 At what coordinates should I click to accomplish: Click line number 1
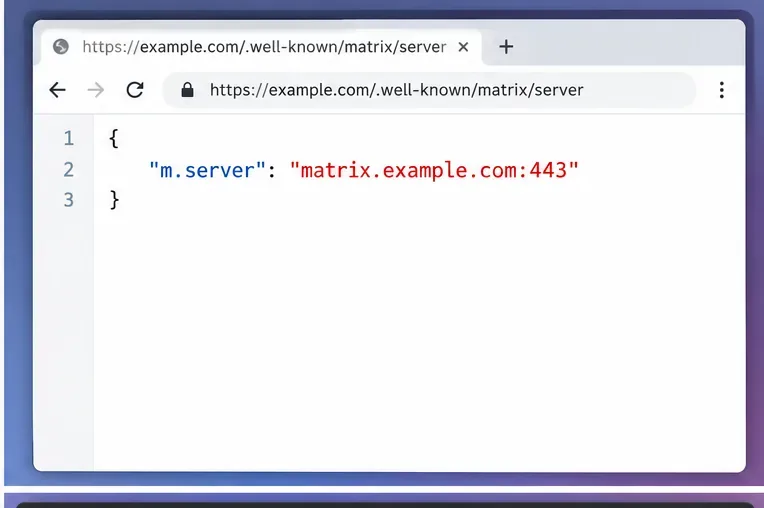[69, 138]
